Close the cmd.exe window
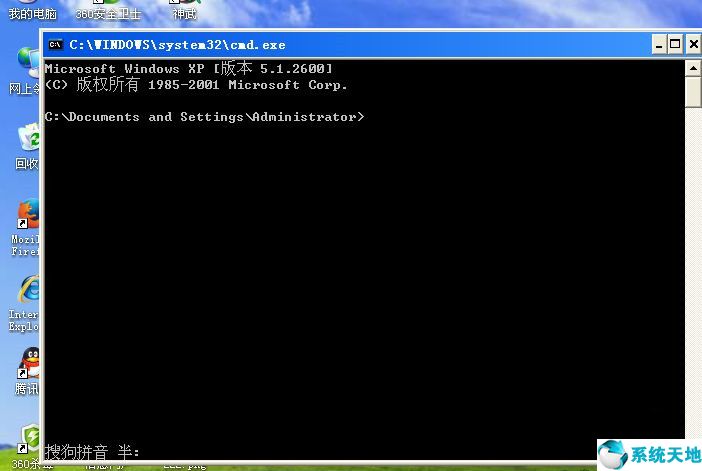The height and width of the screenshot is (471, 702). click(692, 44)
